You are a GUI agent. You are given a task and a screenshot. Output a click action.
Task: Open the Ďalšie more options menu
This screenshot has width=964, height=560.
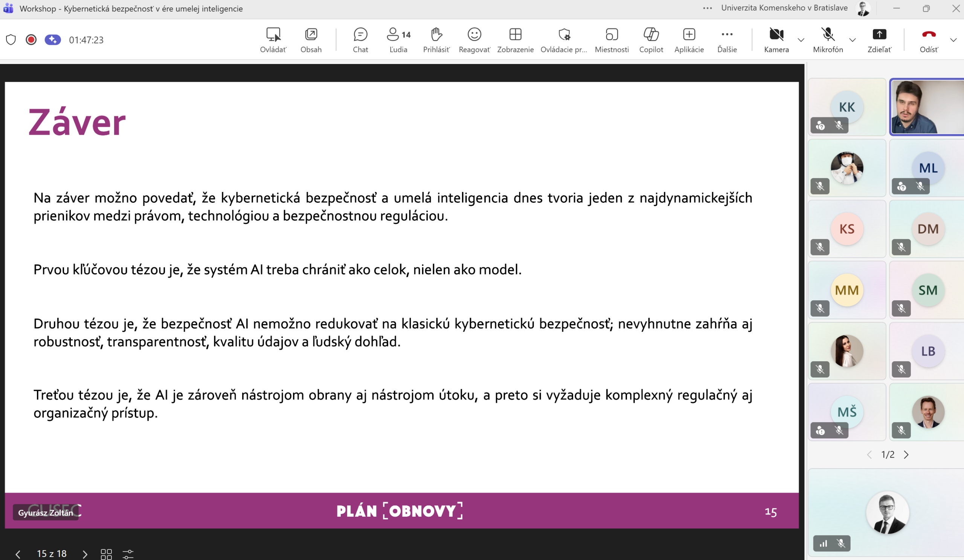727,40
